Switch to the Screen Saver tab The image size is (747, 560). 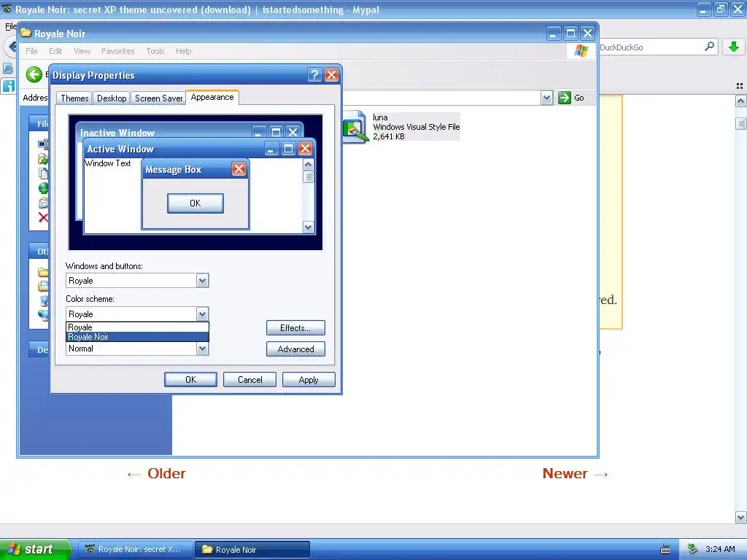tap(158, 98)
